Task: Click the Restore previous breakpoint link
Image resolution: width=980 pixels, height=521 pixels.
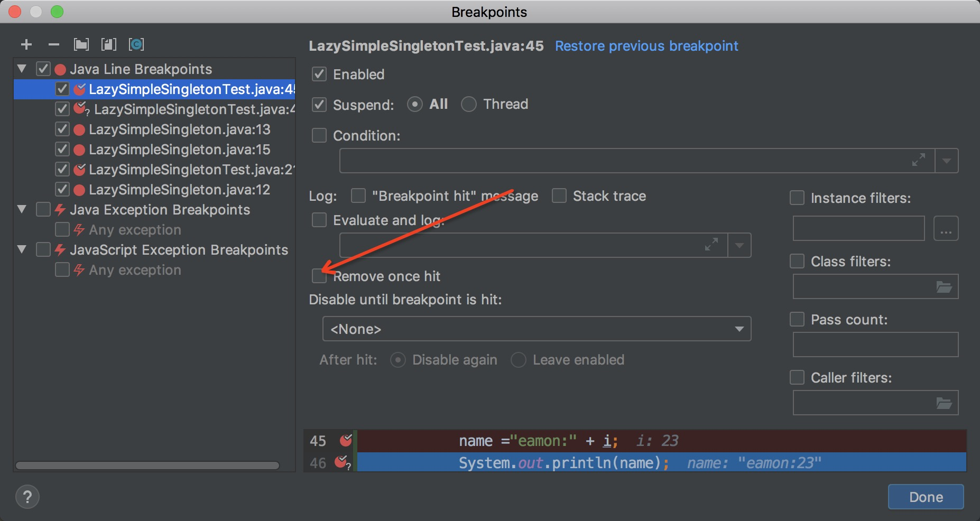Action: [646, 46]
